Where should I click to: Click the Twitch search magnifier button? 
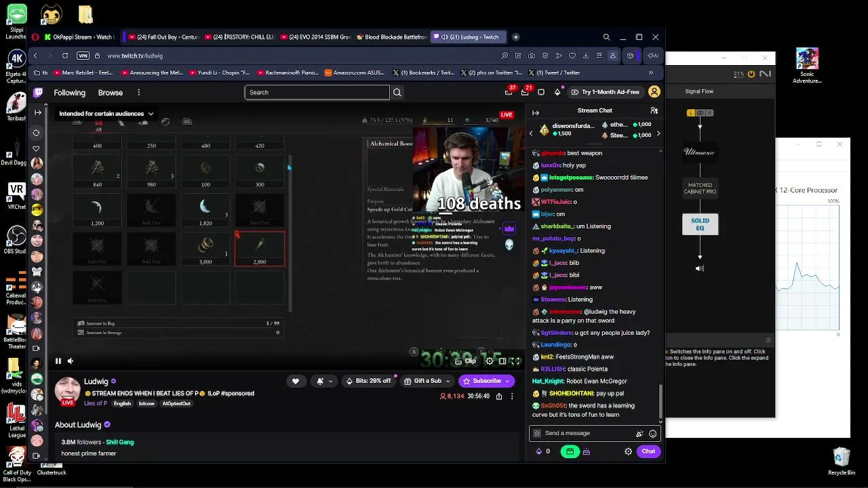[397, 92]
